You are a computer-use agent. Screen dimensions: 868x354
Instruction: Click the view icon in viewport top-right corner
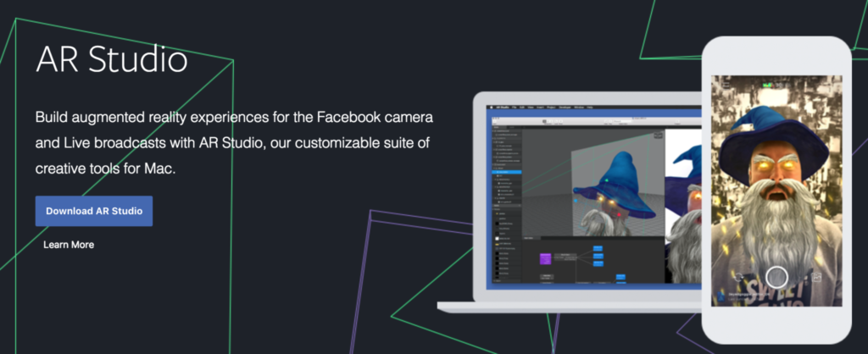(658, 135)
